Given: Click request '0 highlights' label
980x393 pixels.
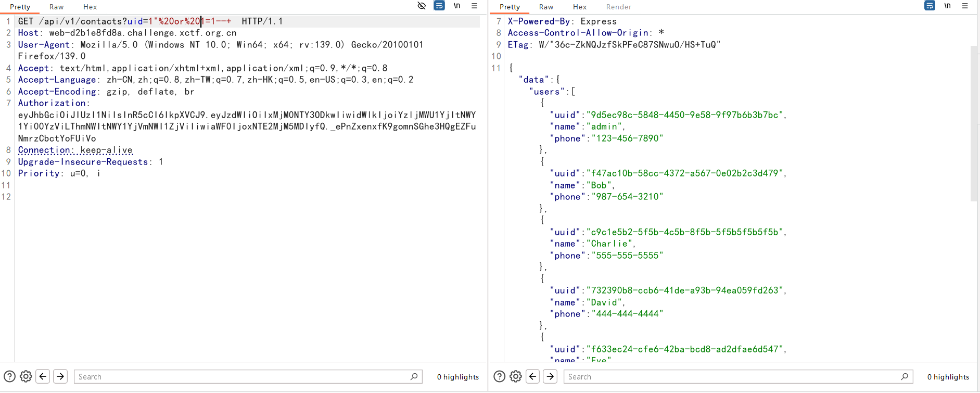Looking at the screenshot, I should pos(458,377).
